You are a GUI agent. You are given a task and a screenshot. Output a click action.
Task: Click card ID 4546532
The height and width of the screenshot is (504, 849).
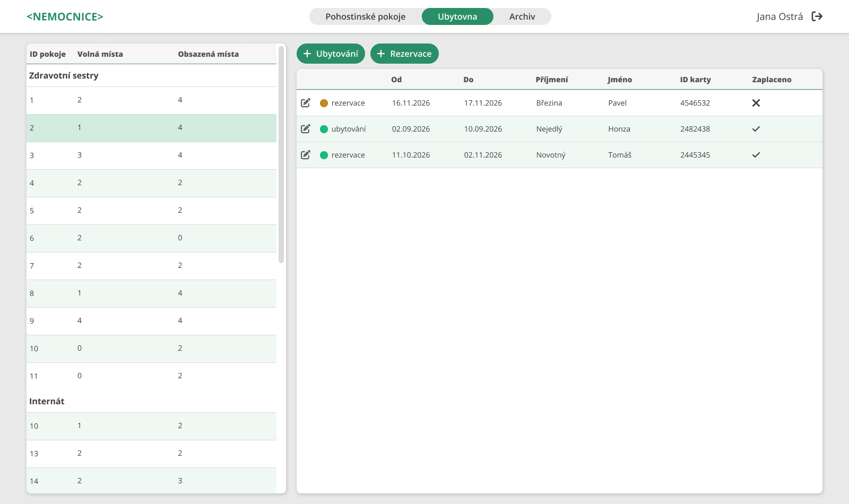tap(695, 103)
